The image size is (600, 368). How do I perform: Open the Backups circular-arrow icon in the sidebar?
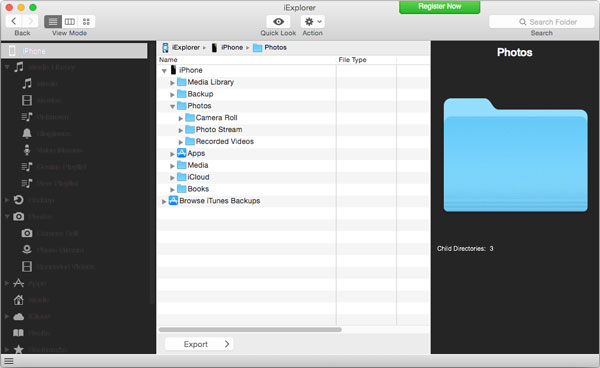click(18, 200)
